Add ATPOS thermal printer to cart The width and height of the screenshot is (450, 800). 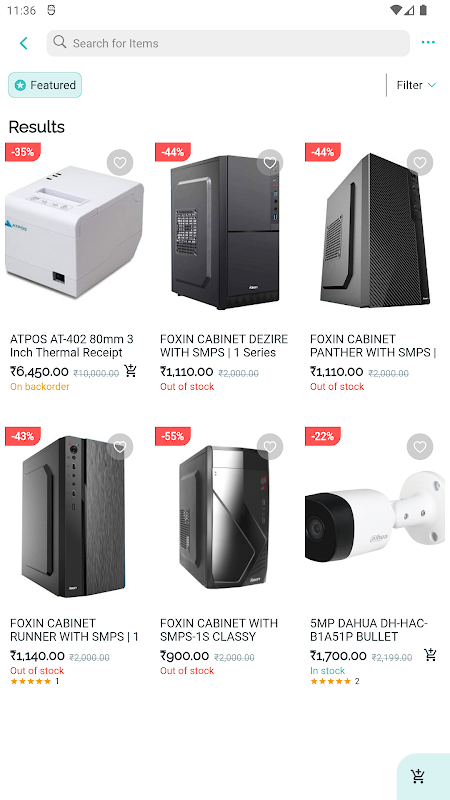131,371
